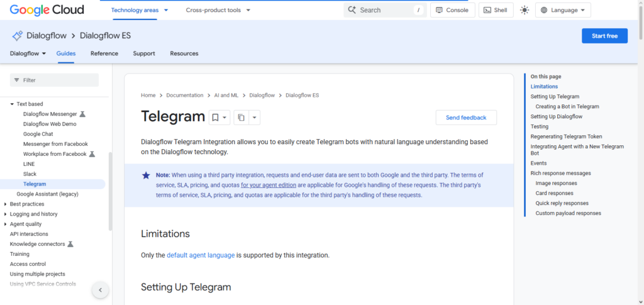
Task: Open the Dialogflow product dropdown in subnav
Action: [x=28, y=53]
